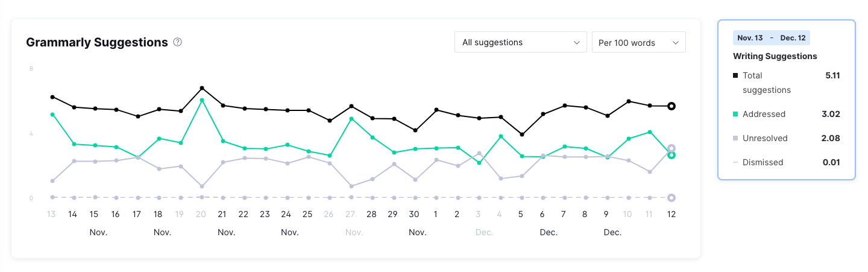868x272 pixels.
Task: Select the green end marker on day 12
Action: 671,156
